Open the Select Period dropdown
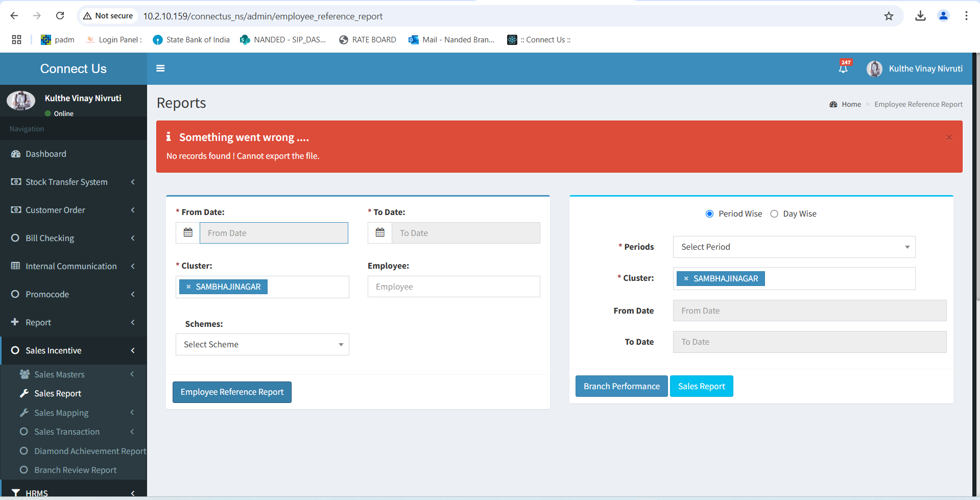 point(794,247)
